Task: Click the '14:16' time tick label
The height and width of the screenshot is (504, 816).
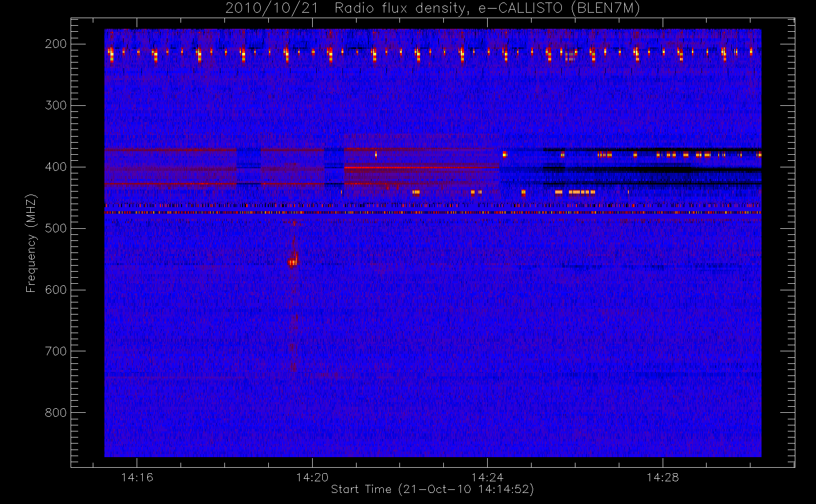Action: click(137, 477)
